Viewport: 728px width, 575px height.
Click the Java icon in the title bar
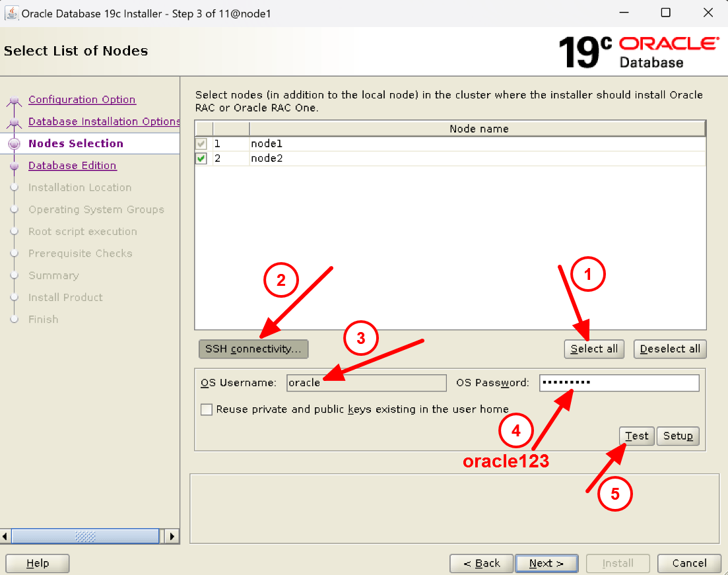pos(12,12)
